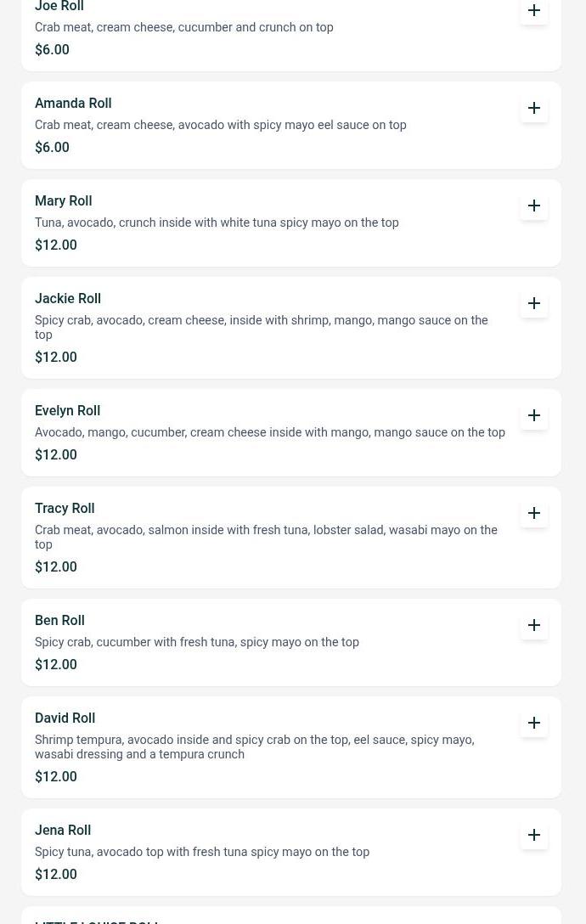Click the David Roll description text
Image resolution: width=586 pixels, height=924 pixels.
(x=254, y=747)
